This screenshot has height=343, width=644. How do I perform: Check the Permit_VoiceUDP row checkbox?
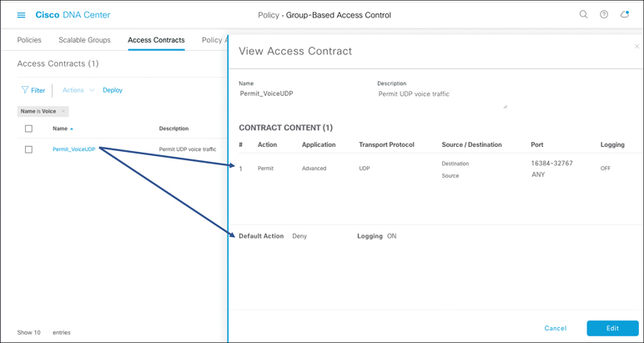(28, 149)
